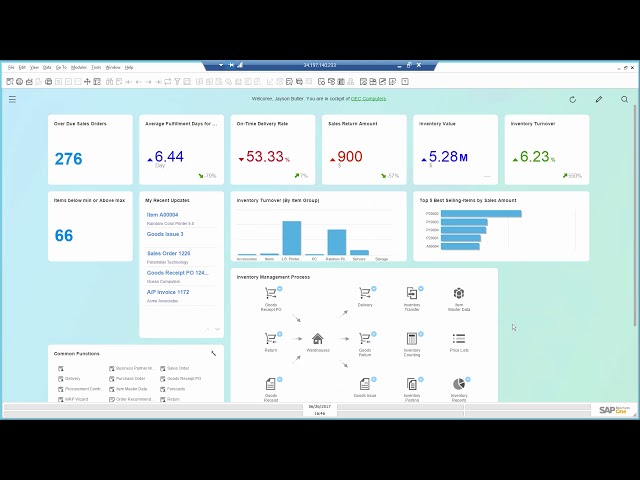
Task: Open Procurement Confirmation in Common Functions
Action: 79,389
